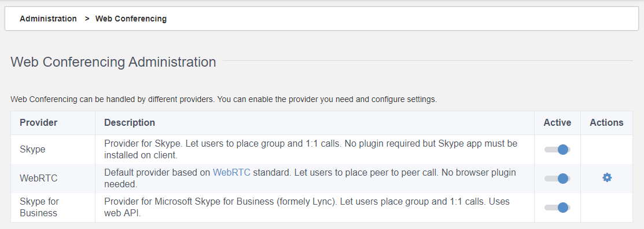Toggle Skype for Business active switch
This screenshot has width=644, height=229.
click(557, 208)
